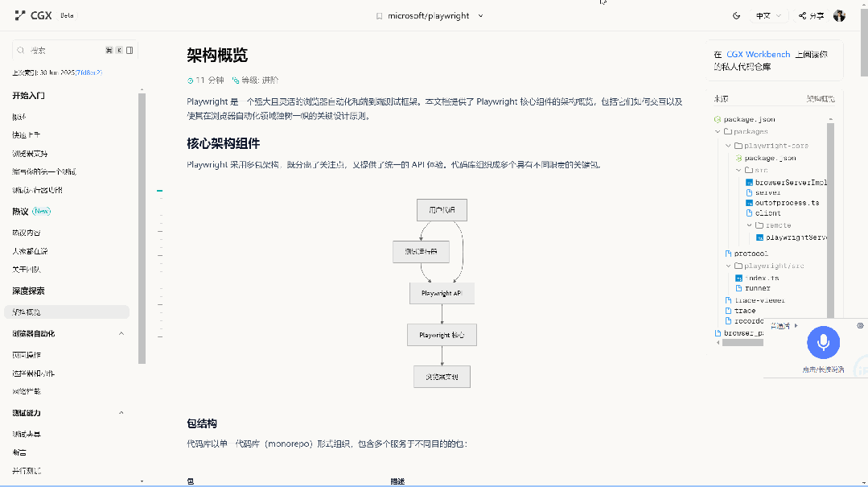Click the file tree horizontal scrollbar
The height and width of the screenshot is (487, 868).
click(743, 342)
